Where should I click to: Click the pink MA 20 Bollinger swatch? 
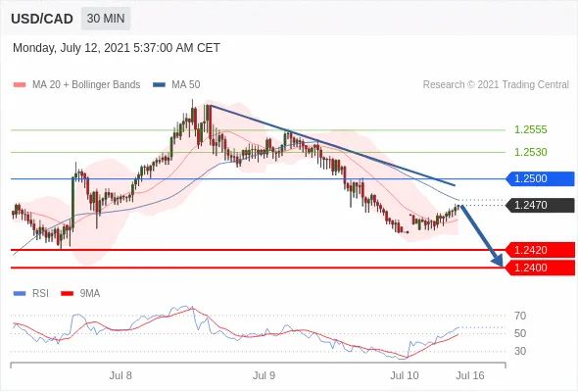[x=20, y=85]
